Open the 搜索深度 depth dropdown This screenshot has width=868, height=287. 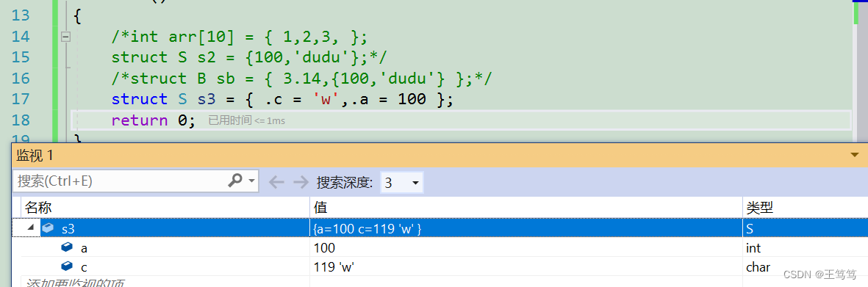click(402, 182)
